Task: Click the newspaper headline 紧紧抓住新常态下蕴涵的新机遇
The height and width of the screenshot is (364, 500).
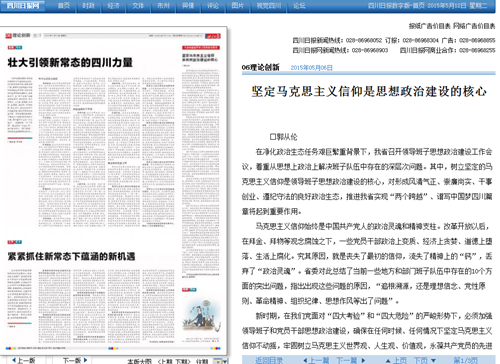Action: click(71, 256)
